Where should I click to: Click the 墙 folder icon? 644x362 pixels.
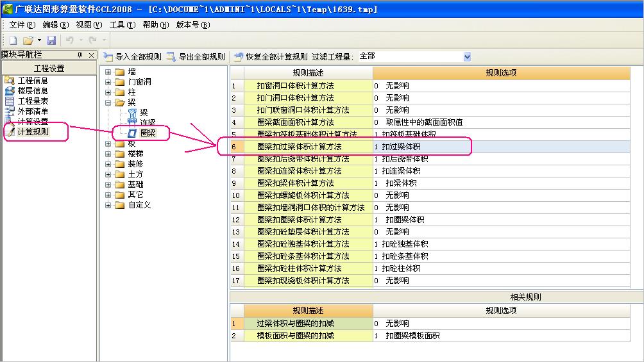point(119,72)
